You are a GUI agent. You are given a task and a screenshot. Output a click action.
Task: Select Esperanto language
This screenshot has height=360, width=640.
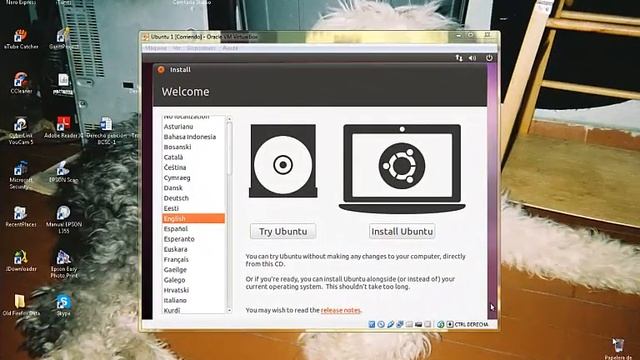coord(193,239)
